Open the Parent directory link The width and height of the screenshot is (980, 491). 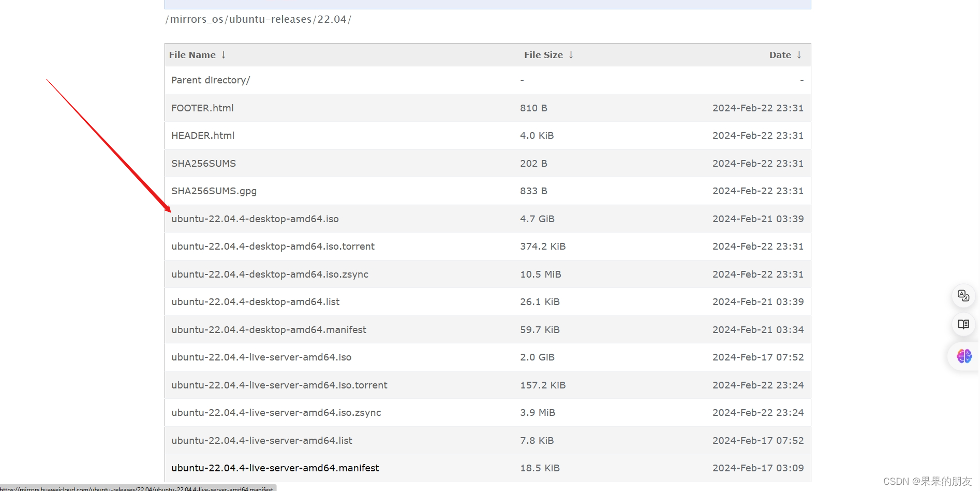pos(210,80)
